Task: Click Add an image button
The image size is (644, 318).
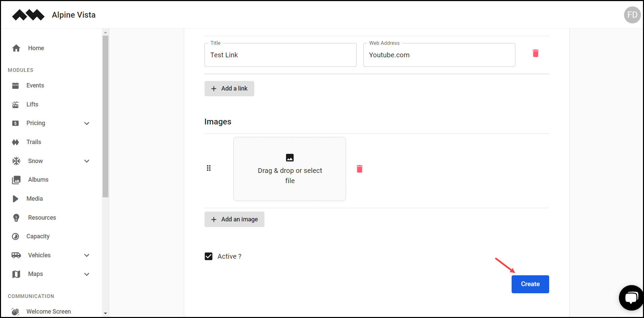Action: point(234,219)
